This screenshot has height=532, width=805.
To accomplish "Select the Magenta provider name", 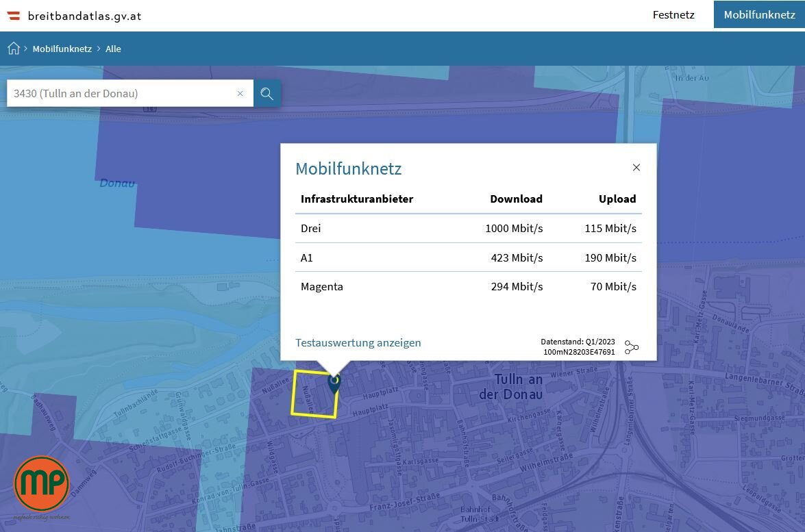I will (x=322, y=287).
